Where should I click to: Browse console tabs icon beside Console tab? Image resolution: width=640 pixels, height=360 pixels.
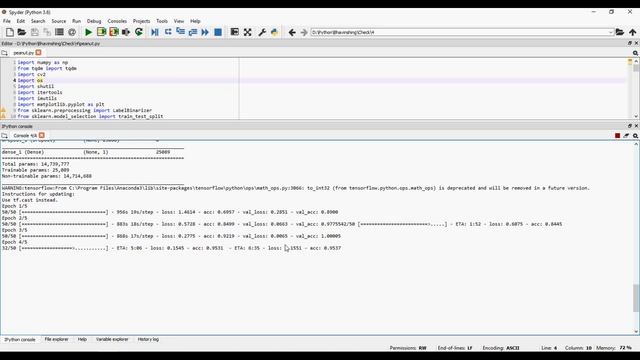4,136
